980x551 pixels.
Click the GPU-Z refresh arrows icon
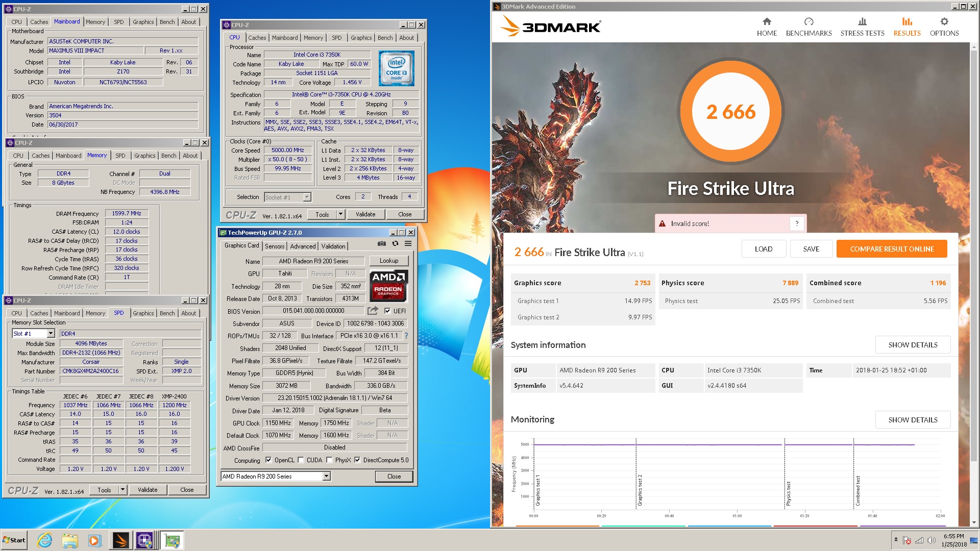point(395,244)
